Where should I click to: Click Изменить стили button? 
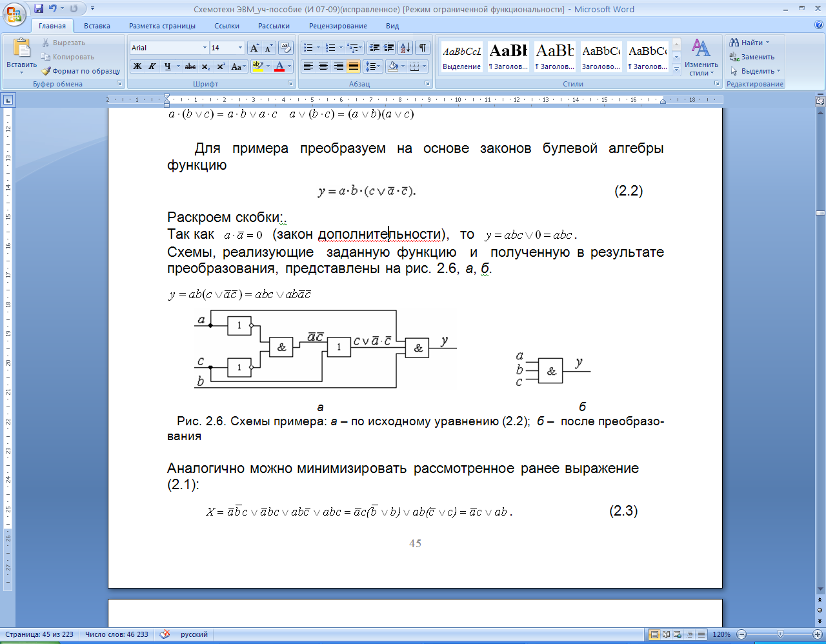point(701,57)
